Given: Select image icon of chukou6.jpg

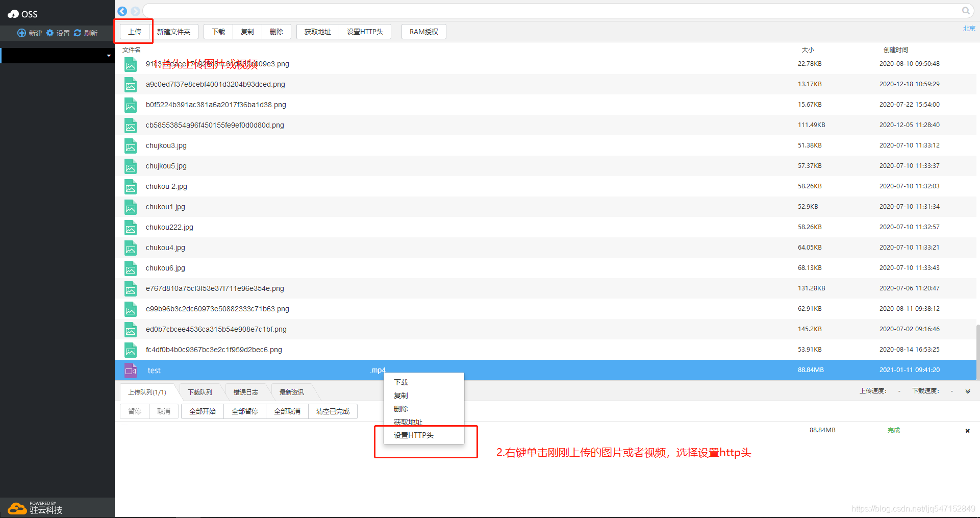Looking at the screenshot, I should click(x=131, y=268).
